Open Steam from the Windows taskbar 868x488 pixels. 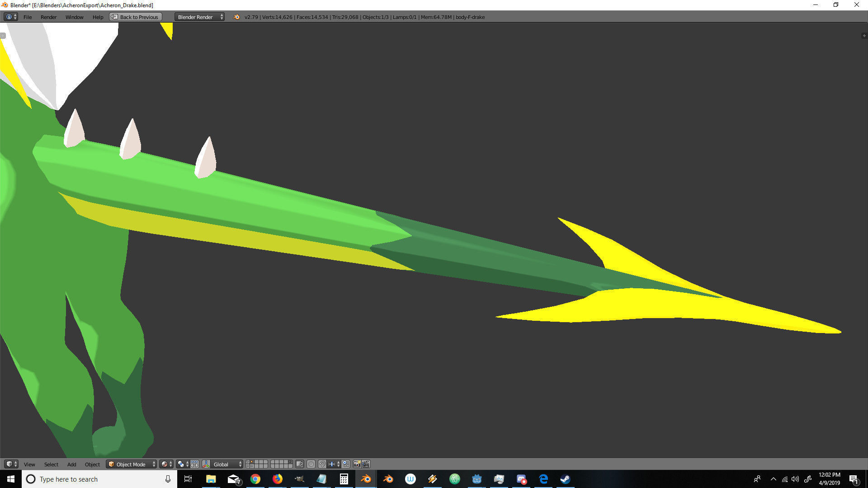(565, 479)
